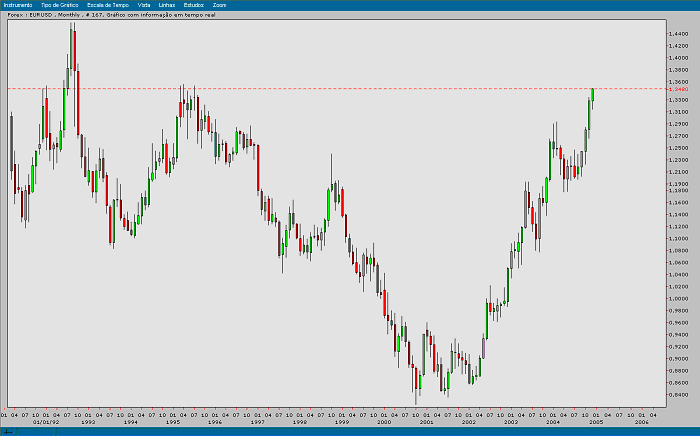Click the 1993 year label on time axis
Image resolution: width=700 pixels, height=436 pixels.
click(88, 422)
